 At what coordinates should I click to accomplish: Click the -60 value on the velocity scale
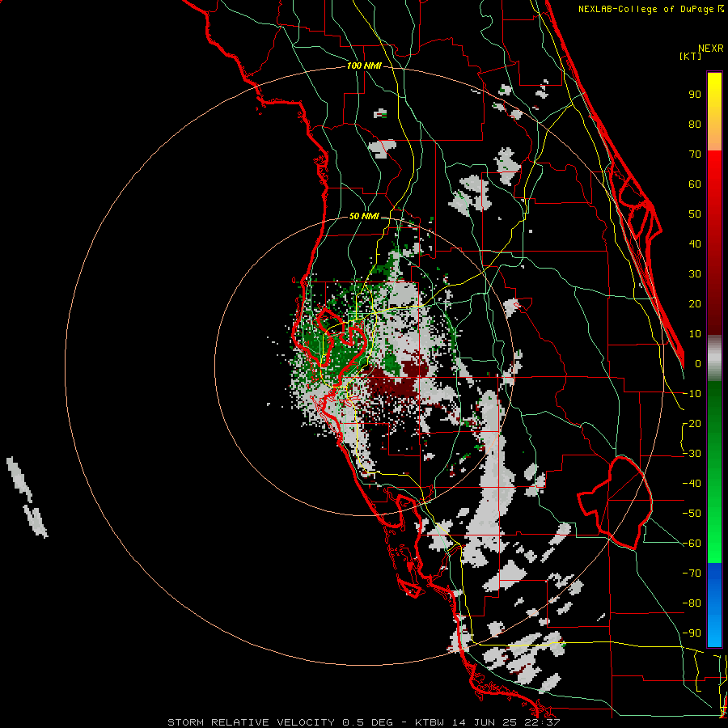coord(692,544)
